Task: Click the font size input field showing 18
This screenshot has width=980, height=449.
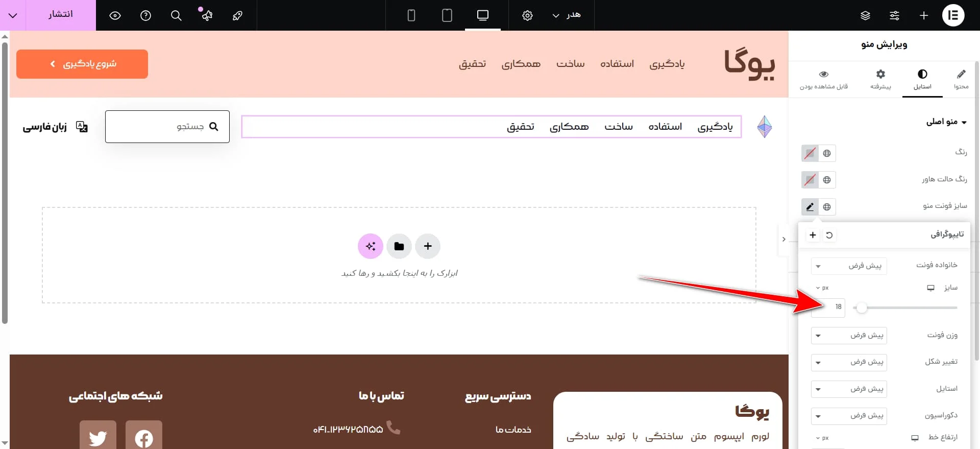Action: tap(828, 308)
